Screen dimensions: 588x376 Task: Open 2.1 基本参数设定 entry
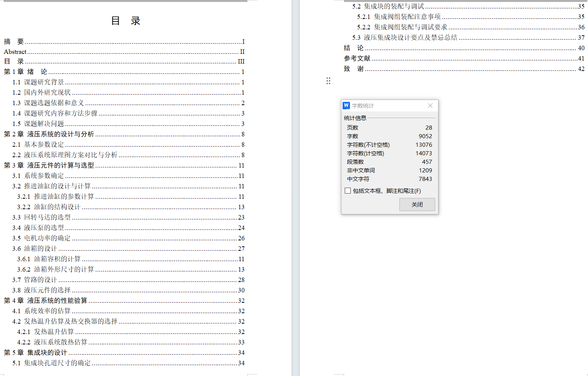coord(128,145)
